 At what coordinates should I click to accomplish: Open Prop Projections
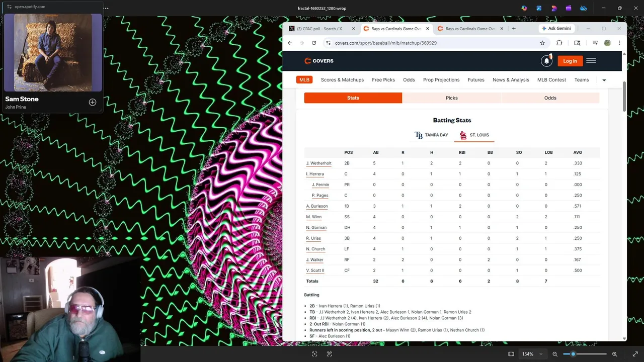[x=441, y=80]
